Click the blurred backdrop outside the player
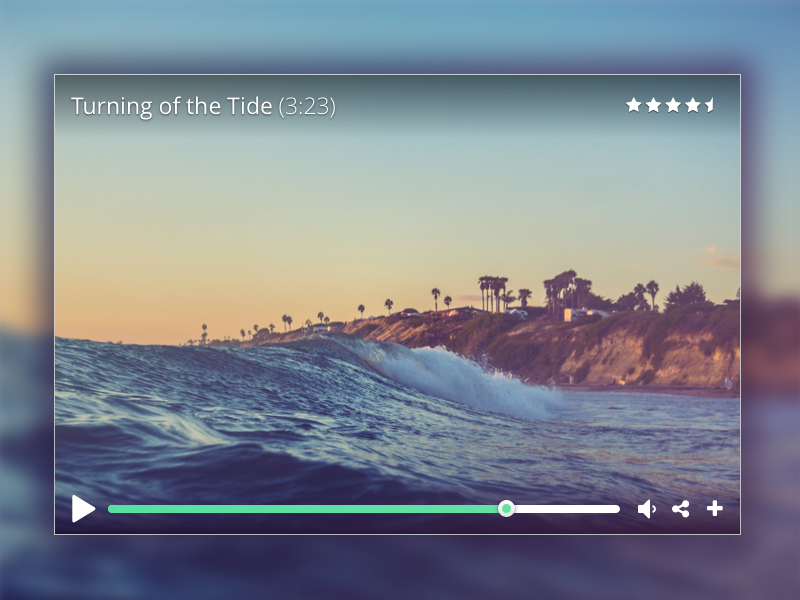The height and width of the screenshot is (600, 800). [x=398, y=566]
